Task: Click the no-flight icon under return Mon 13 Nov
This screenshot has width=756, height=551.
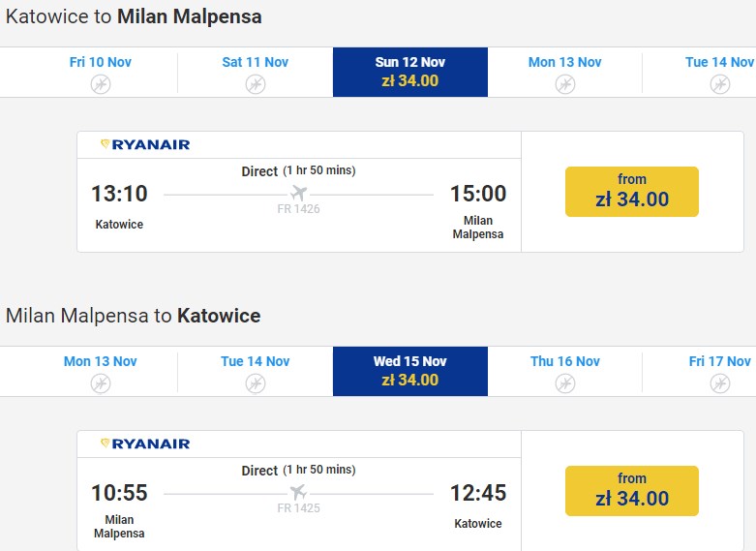Action: pyautogui.click(x=101, y=383)
